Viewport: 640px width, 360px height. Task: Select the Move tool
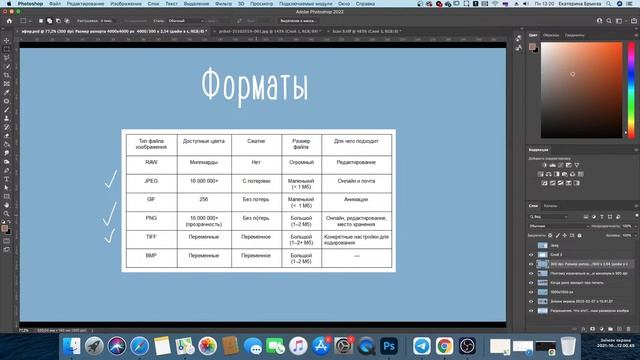pyautogui.click(x=7, y=40)
